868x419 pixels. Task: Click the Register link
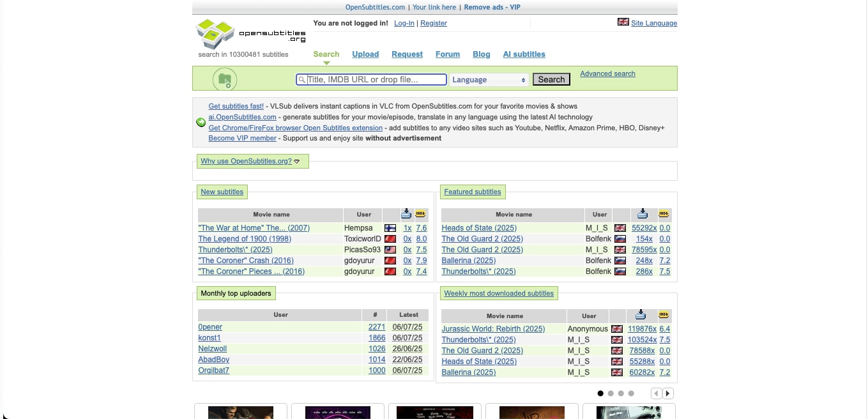click(x=434, y=23)
